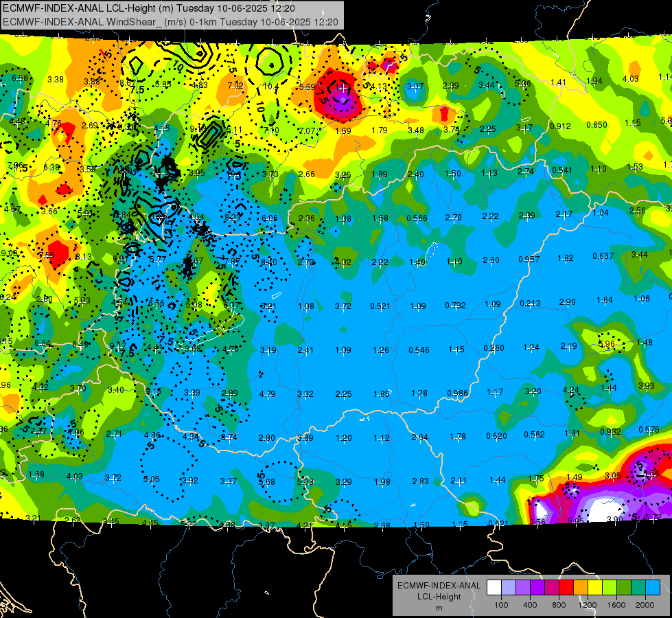Click the legend tick label 1600
The image size is (672, 618).
(616, 605)
